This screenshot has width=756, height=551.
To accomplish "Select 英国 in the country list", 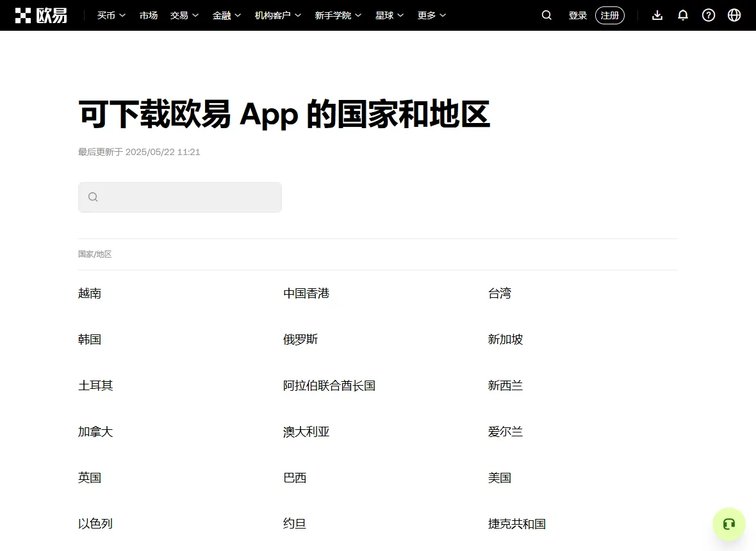I will tap(90, 478).
